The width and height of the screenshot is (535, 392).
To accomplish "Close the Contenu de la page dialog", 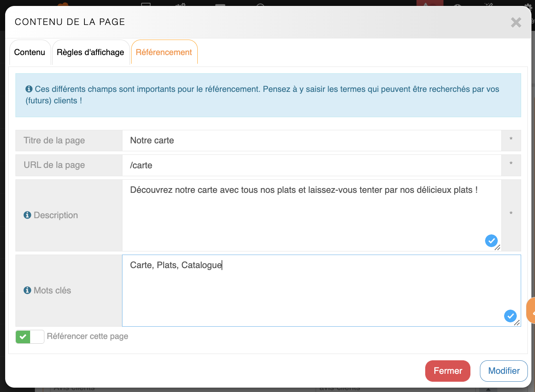I will click(x=516, y=22).
